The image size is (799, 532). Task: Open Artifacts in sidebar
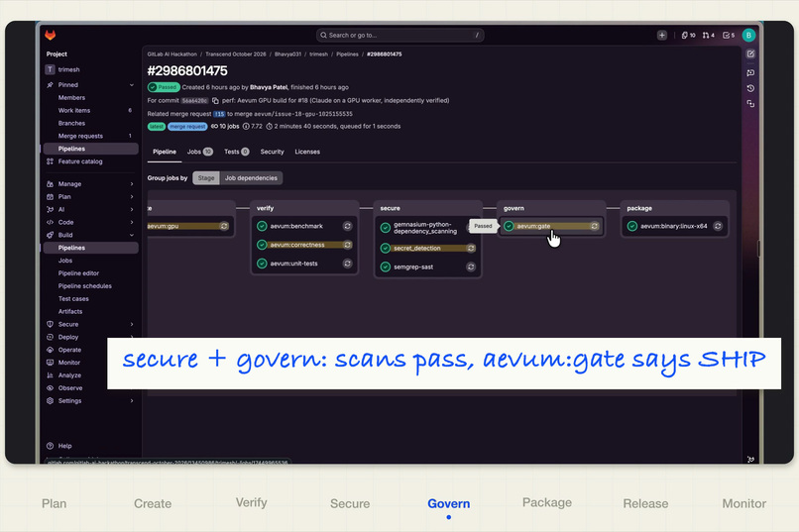(x=70, y=311)
